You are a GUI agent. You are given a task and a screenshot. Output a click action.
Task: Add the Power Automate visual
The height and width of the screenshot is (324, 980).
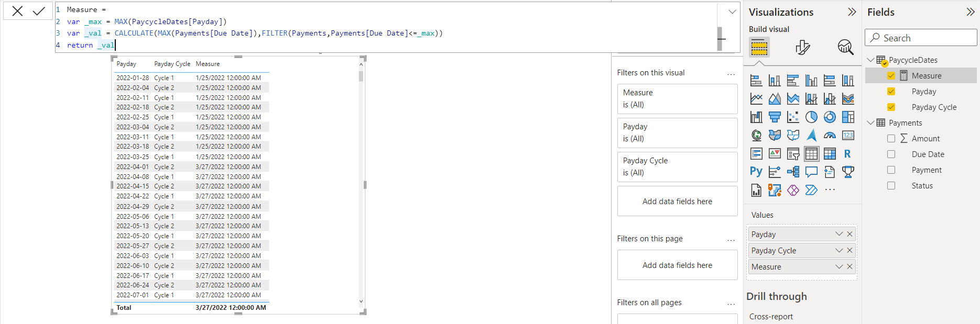811,189
